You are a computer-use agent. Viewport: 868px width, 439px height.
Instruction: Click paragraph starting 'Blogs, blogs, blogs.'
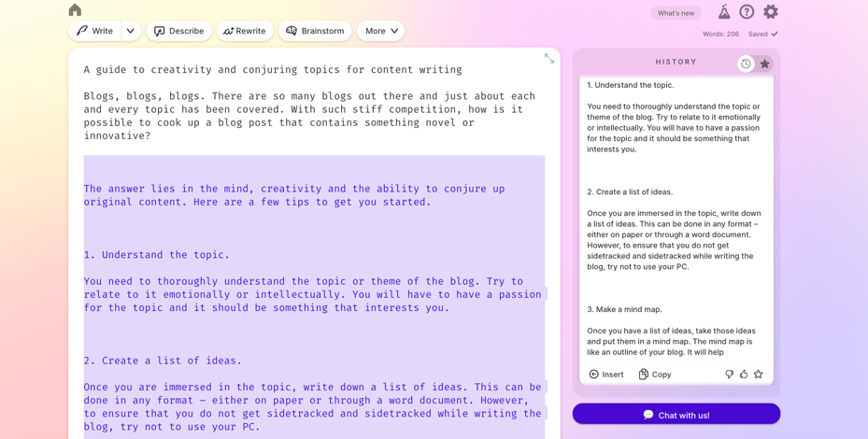[309, 116]
